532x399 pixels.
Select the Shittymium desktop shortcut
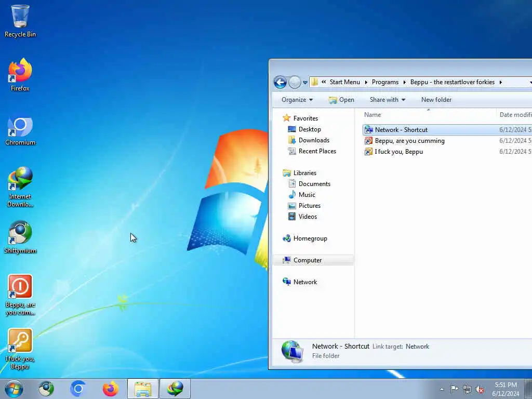(x=20, y=237)
